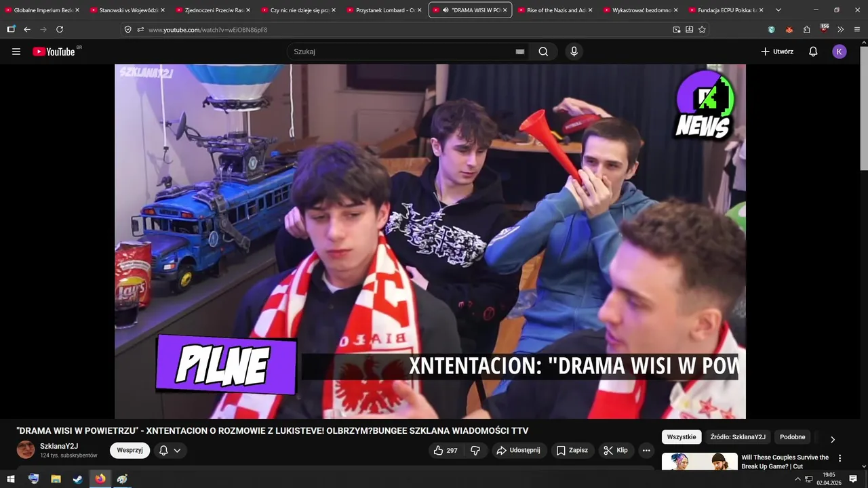The image size is (868, 488).
Task: Open the orange fox-face extension icon
Action: [x=789, y=29]
